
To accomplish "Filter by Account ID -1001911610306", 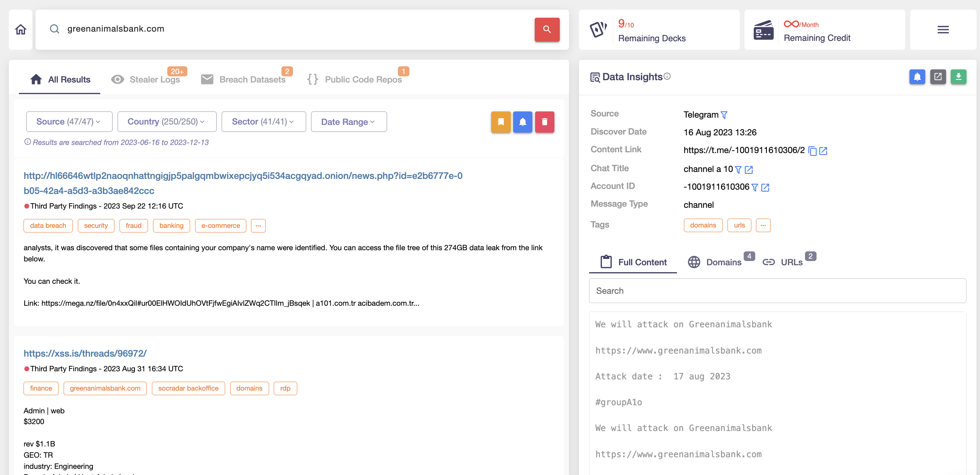I will 755,187.
